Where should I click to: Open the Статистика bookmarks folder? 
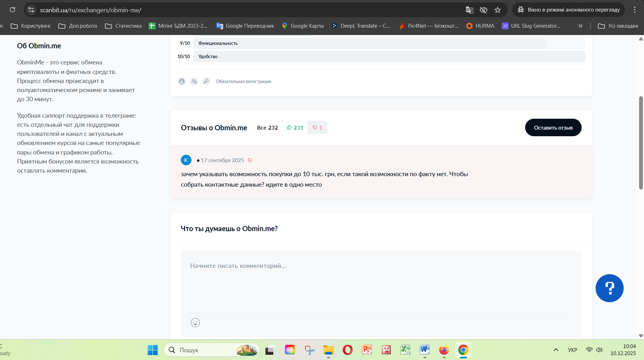[123, 26]
